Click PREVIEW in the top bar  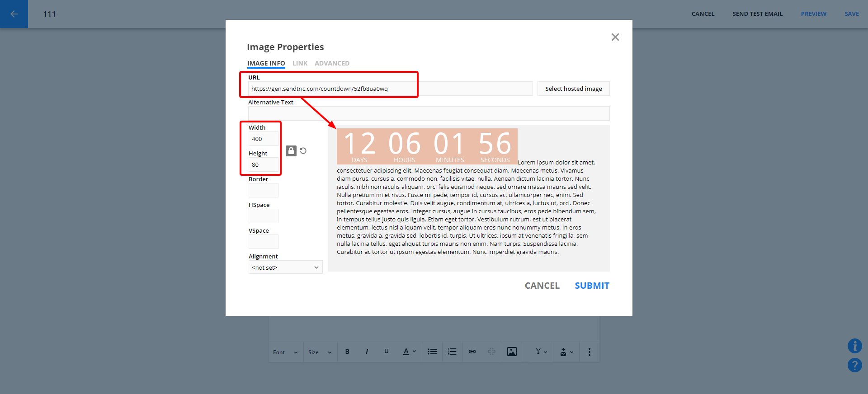[813, 14]
